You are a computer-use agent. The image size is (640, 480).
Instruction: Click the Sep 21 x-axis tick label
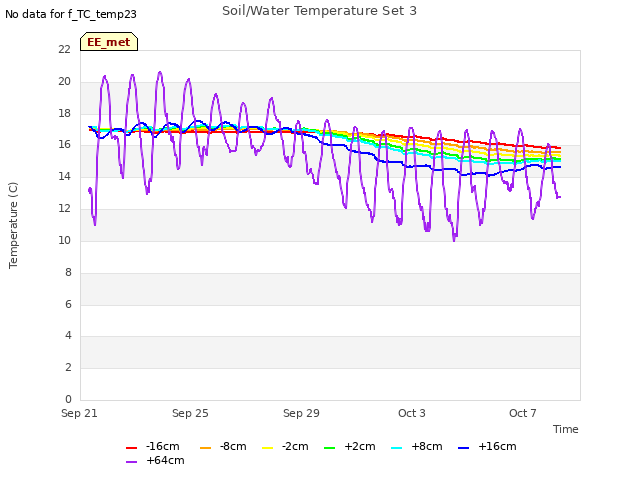click(x=79, y=413)
